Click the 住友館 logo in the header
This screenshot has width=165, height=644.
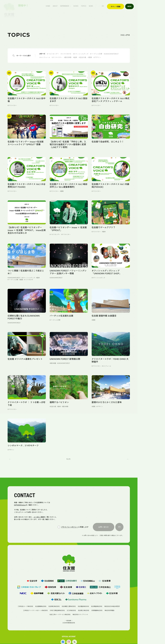[9, 10]
